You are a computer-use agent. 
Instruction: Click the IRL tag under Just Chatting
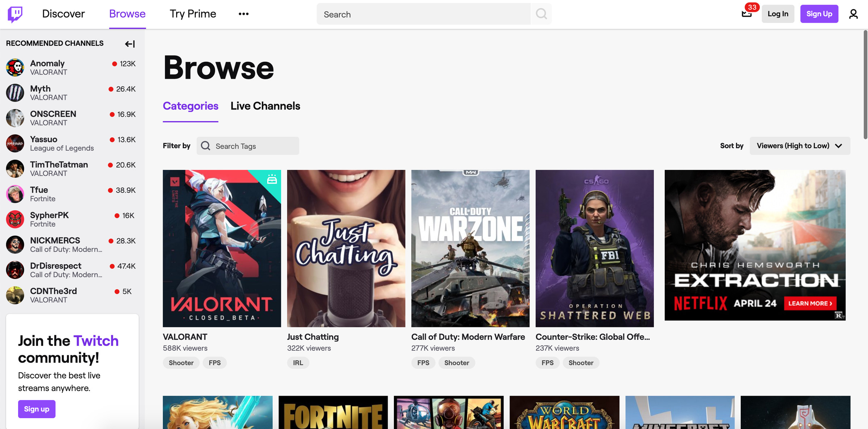tap(298, 363)
